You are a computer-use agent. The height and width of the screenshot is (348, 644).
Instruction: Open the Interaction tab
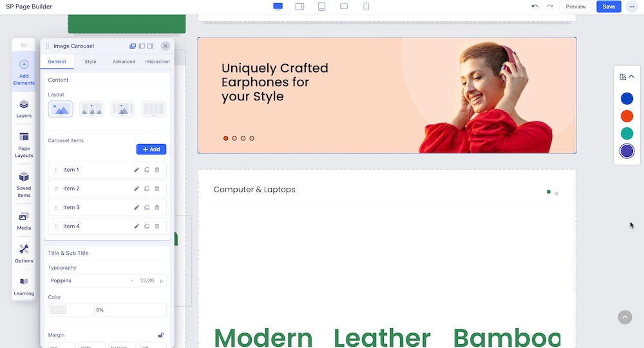tap(157, 62)
